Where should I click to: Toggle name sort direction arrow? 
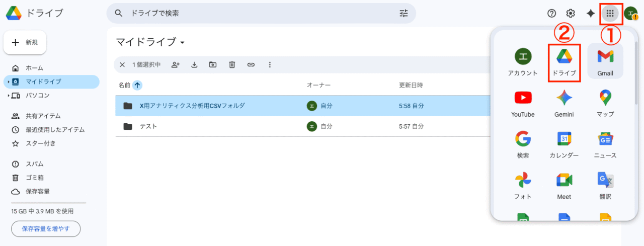point(137,86)
